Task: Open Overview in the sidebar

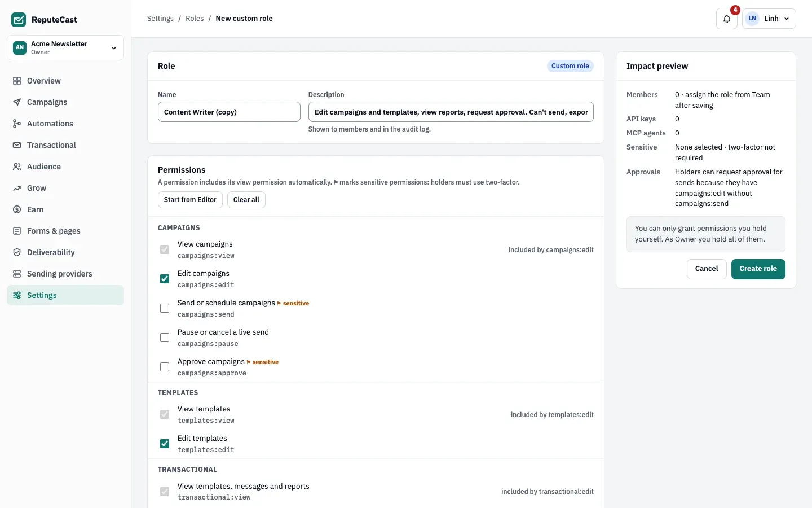Action: tap(65, 81)
